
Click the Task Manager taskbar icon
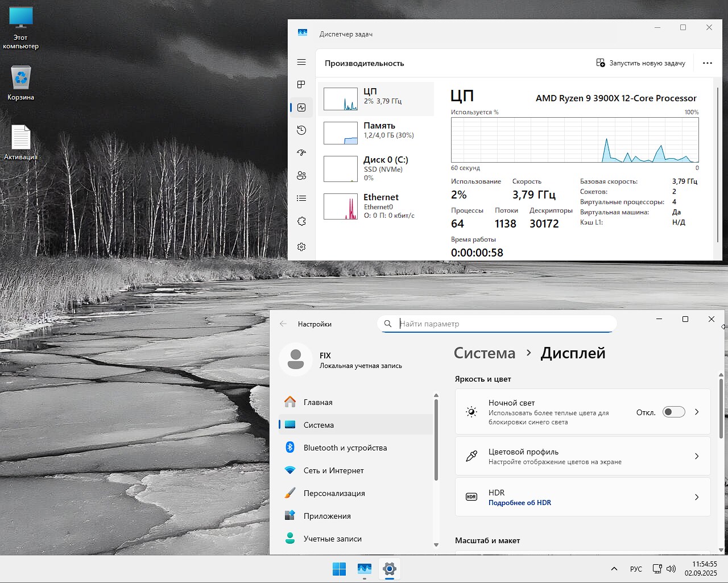coord(365,569)
